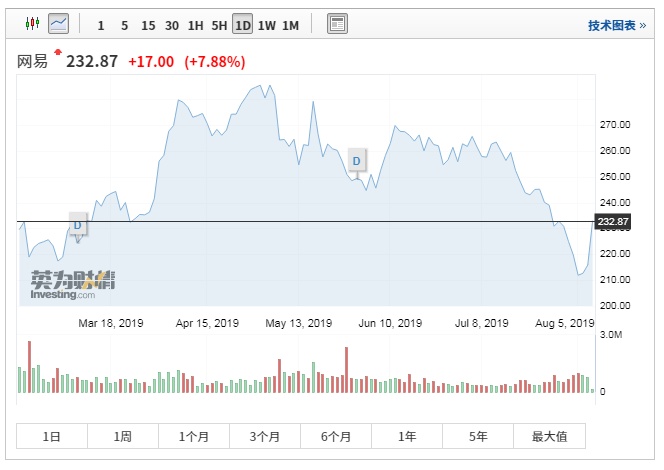This screenshot has width=664, height=470.
Task: Click the dividend marker near June 2019
Action: click(x=357, y=160)
